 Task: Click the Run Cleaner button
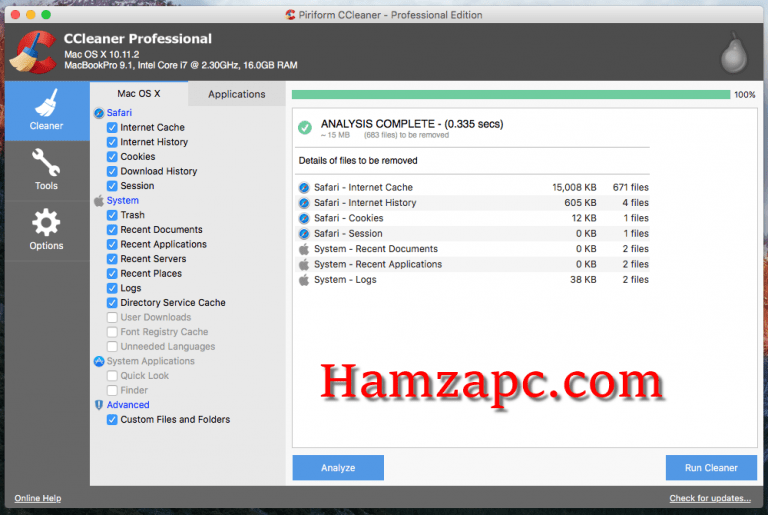coord(711,468)
